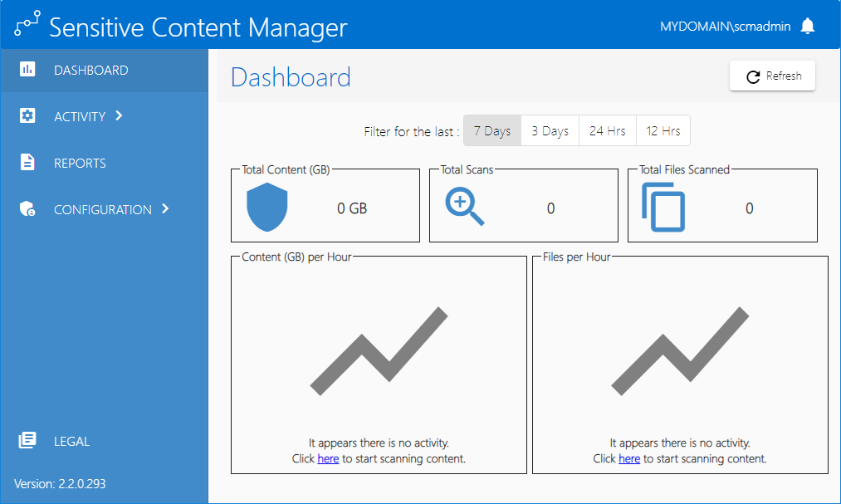Select the 3 Days filter
The height and width of the screenshot is (504, 841).
[550, 131]
